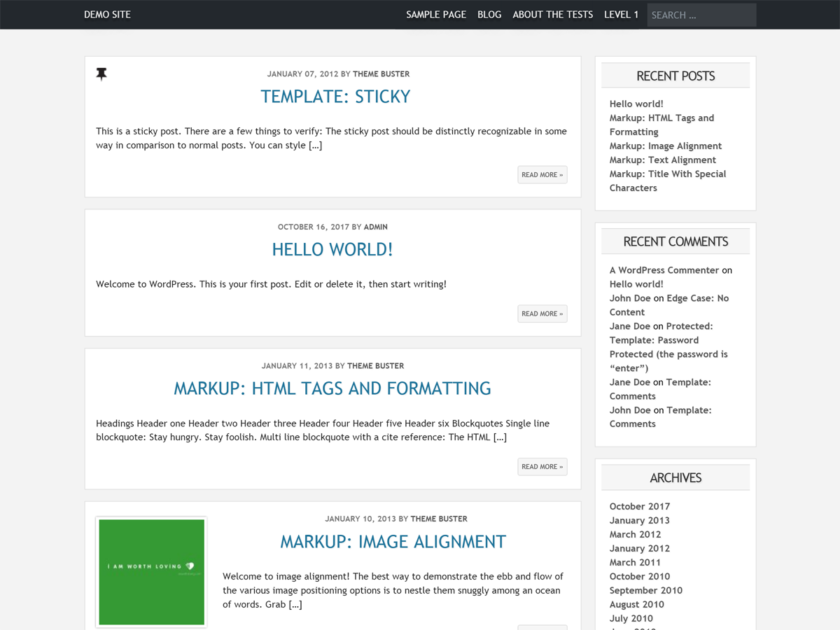Click the DEMO SITE logo
Viewport: 840px width, 630px height.
[106, 14]
